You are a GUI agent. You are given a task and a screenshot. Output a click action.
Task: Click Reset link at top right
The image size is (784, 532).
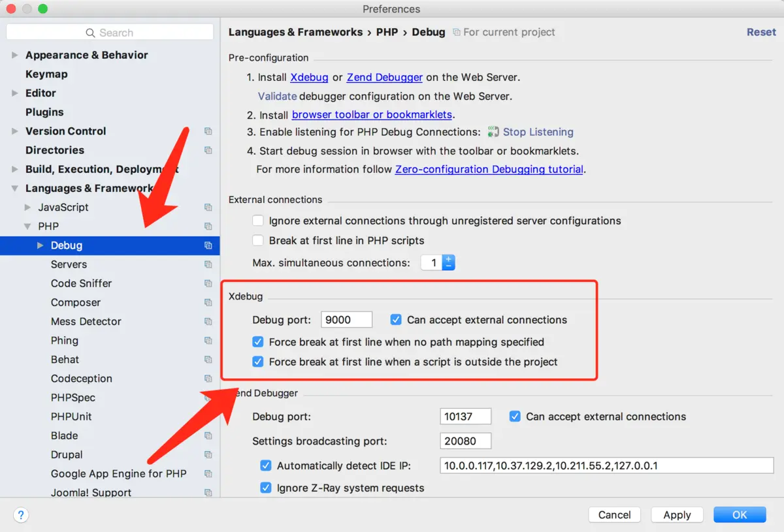(x=761, y=32)
